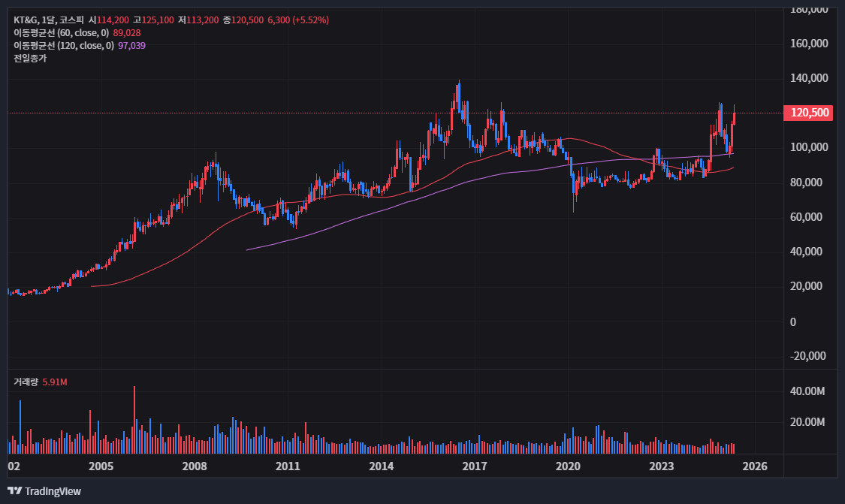Click the 2014 time axis label
845x504 pixels.
(381, 466)
